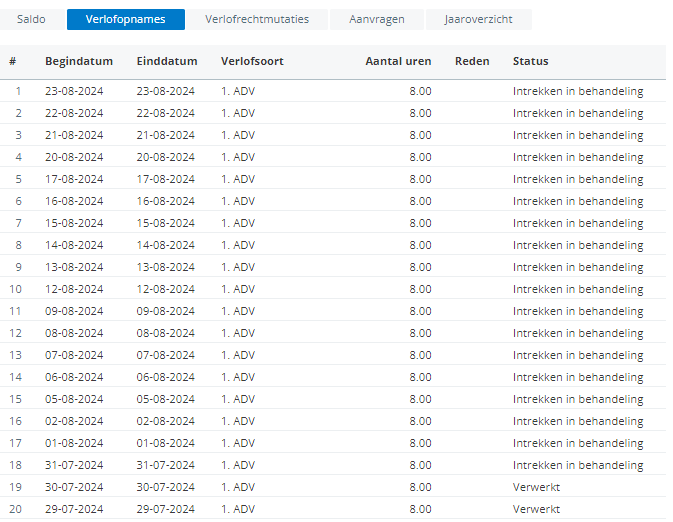Show the Jaaroverzicht tab

pyautogui.click(x=479, y=19)
